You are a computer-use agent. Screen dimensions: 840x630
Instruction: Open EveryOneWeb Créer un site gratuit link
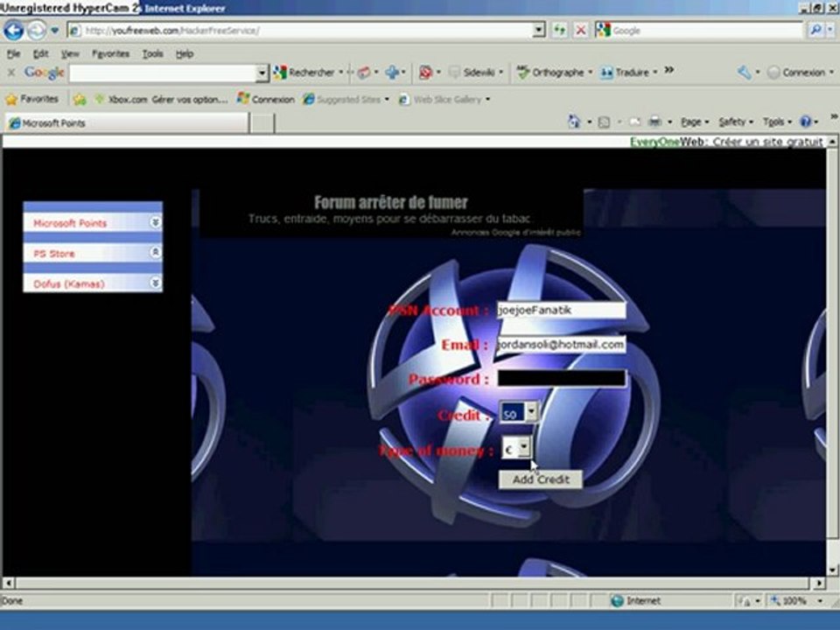[726, 142]
